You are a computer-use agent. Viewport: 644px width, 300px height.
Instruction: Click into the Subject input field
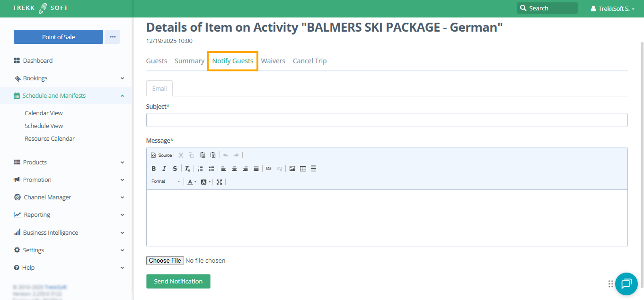point(387,120)
